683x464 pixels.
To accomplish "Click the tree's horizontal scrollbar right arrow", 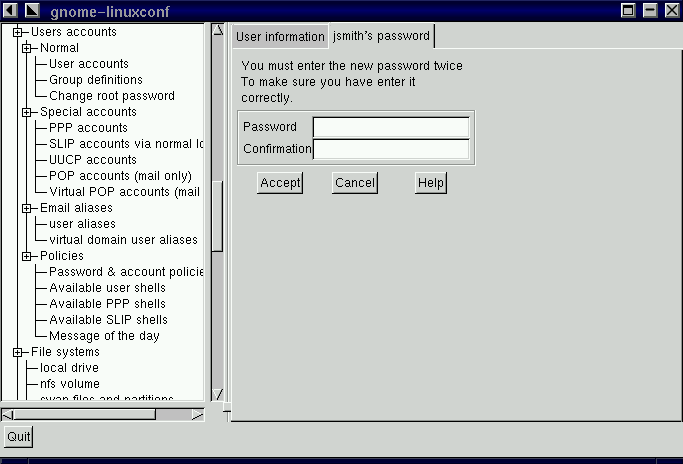I will 197,414.
